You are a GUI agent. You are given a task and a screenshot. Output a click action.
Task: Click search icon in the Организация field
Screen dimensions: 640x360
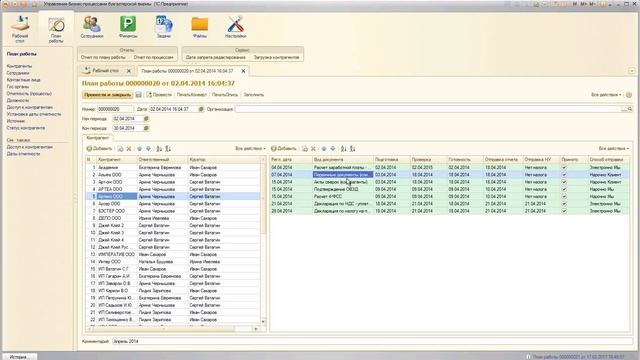[630, 109]
